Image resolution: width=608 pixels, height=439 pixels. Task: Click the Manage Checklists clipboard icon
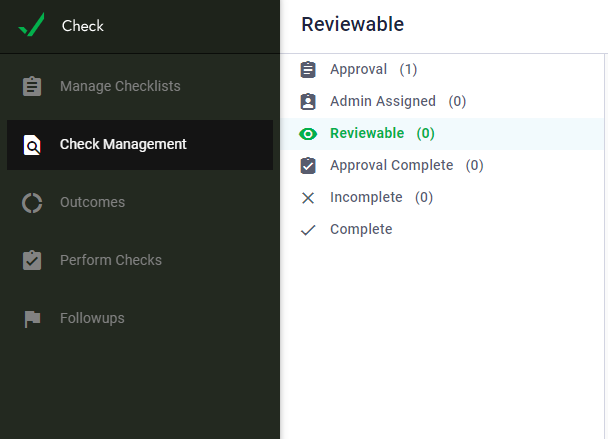tap(32, 86)
